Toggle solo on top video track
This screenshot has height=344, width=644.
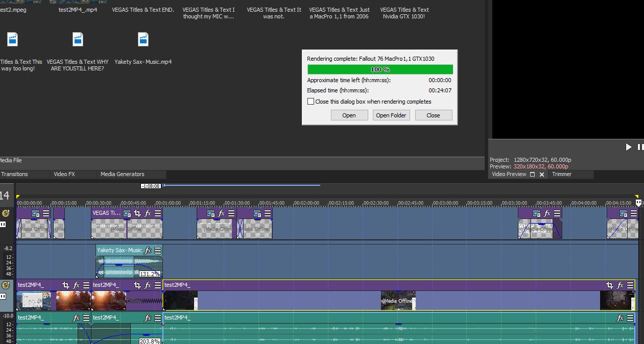coord(6,213)
